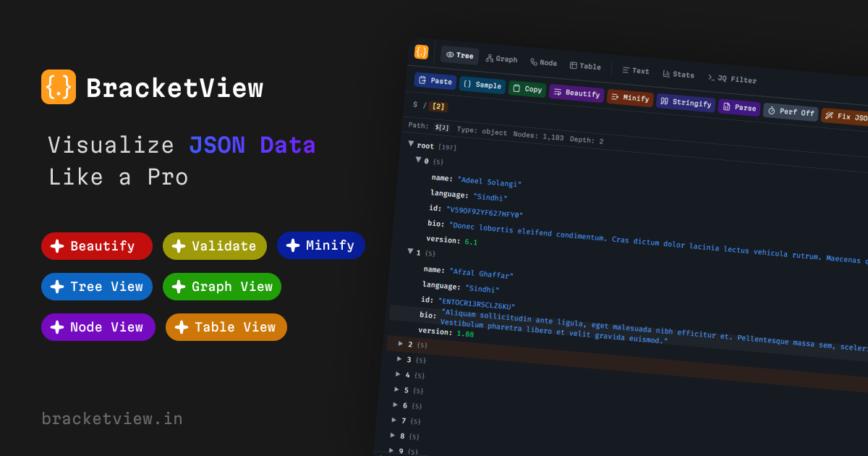Image resolution: width=868 pixels, height=456 pixels.
Task: Open the Table view tab
Action: [586, 66]
